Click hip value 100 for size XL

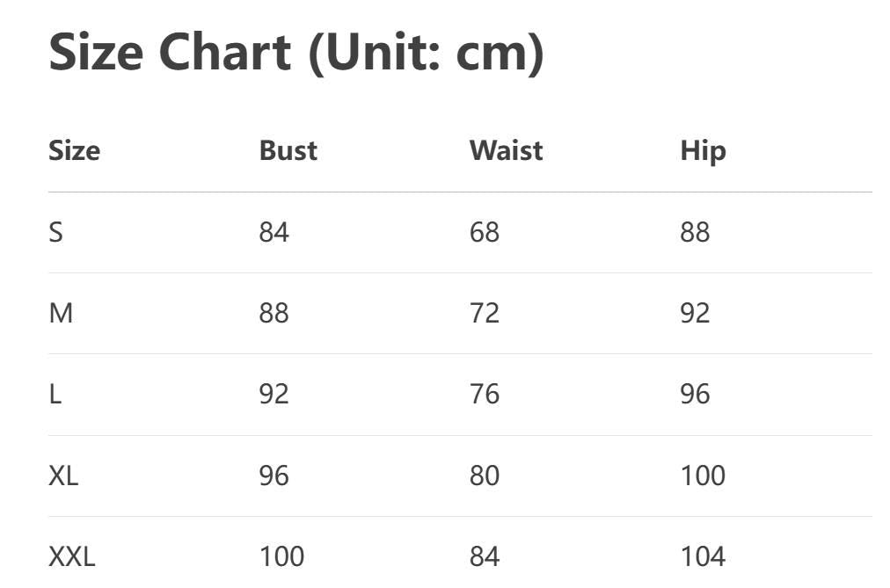tap(703, 475)
